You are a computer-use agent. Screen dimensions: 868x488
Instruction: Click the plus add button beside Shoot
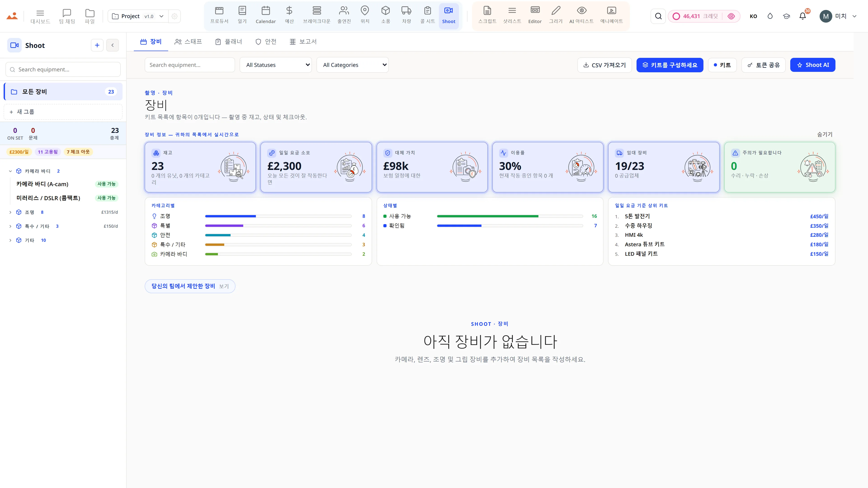[x=97, y=45]
